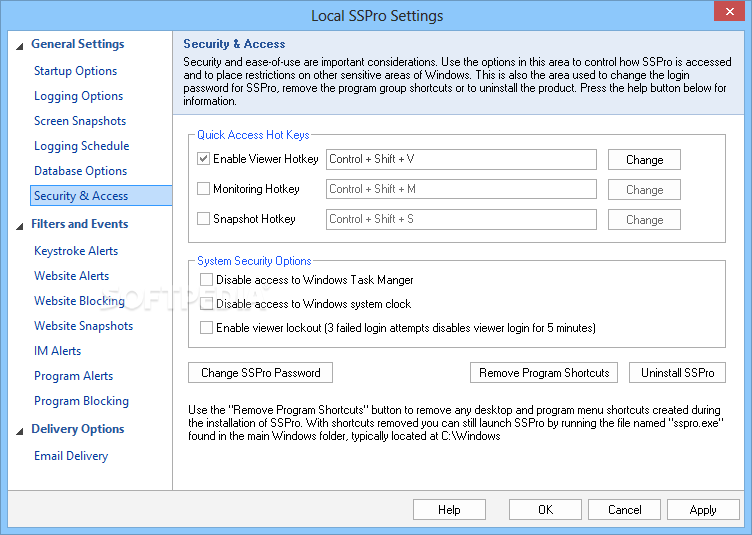752x535 pixels.
Task: Click the Control + Shift + S hotkey field
Action: tap(461, 219)
